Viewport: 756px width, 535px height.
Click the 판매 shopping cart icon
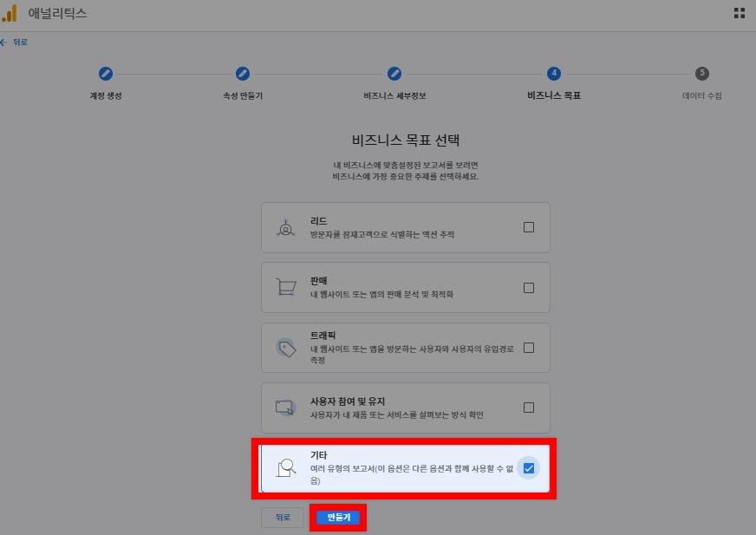click(x=286, y=287)
